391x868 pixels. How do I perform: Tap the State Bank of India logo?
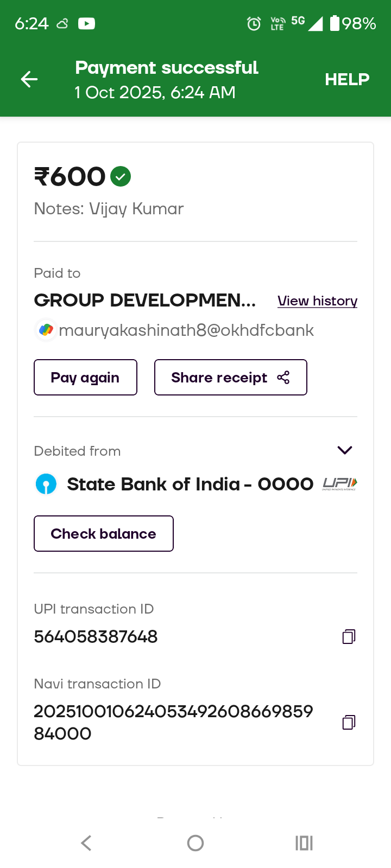click(x=46, y=484)
